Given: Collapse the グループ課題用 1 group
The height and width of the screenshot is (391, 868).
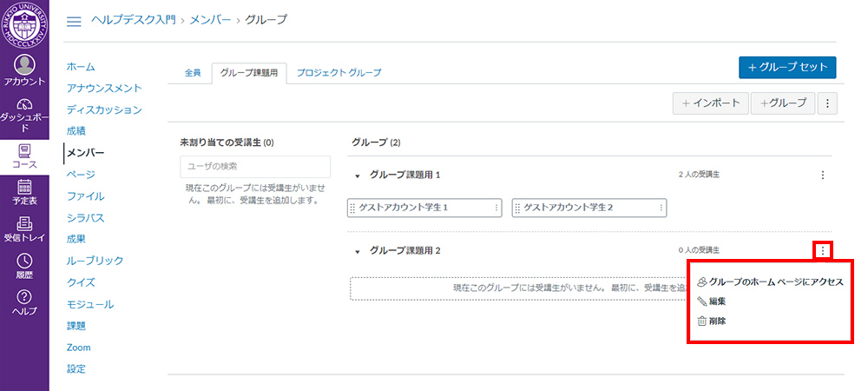Looking at the screenshot, I should [357, 176].
